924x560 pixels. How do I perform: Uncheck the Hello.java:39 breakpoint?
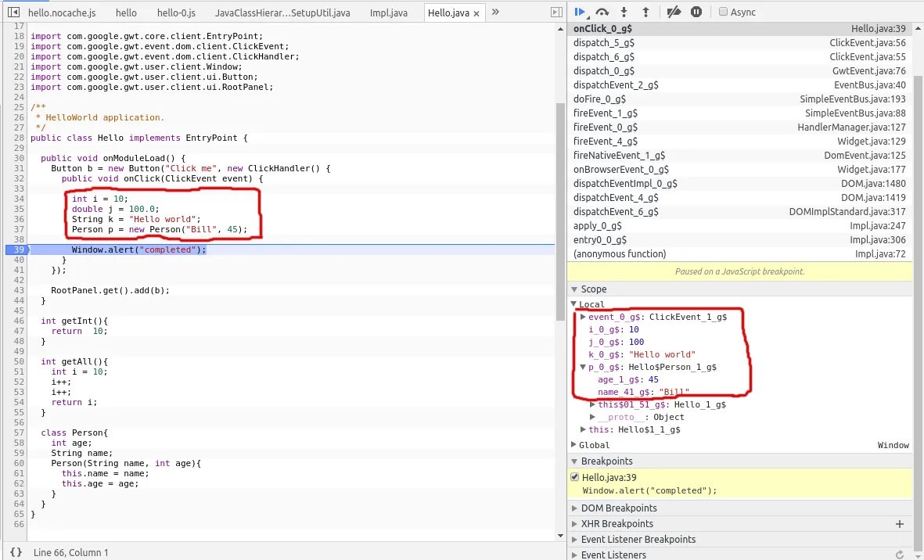pyautogui.click(x=575, y=477)
